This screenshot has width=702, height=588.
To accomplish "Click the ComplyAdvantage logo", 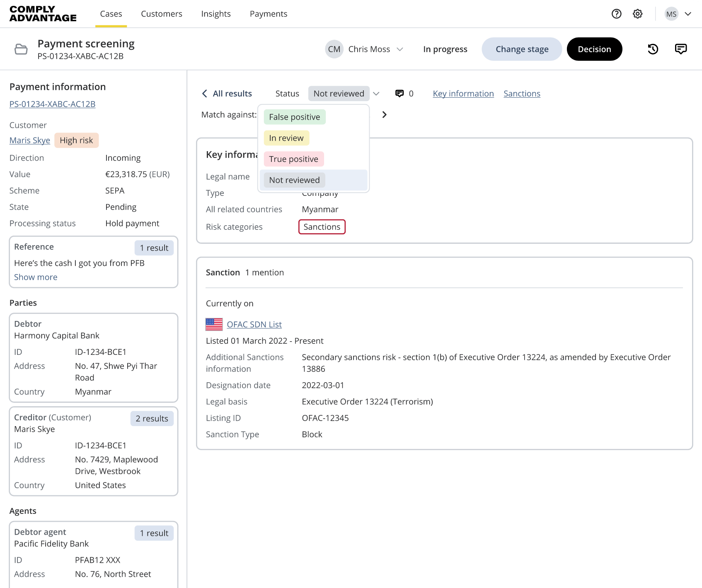I will (43, 14).
